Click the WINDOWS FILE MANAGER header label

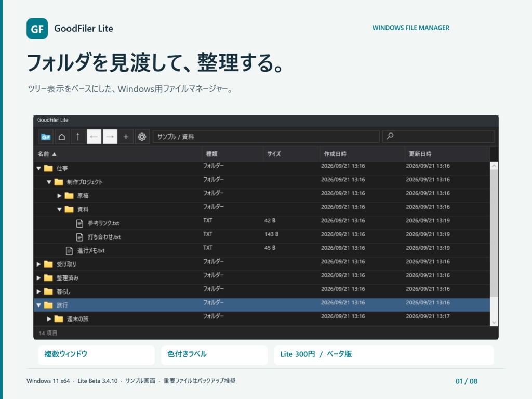(x=411, y=28)
